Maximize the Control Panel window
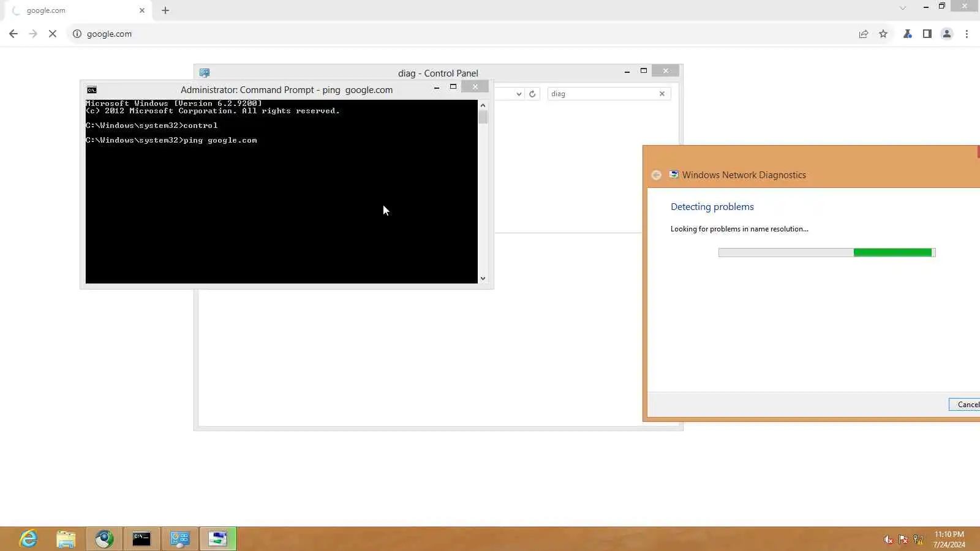980x551 pixels. pyautogui.click(x=644, y=71)
